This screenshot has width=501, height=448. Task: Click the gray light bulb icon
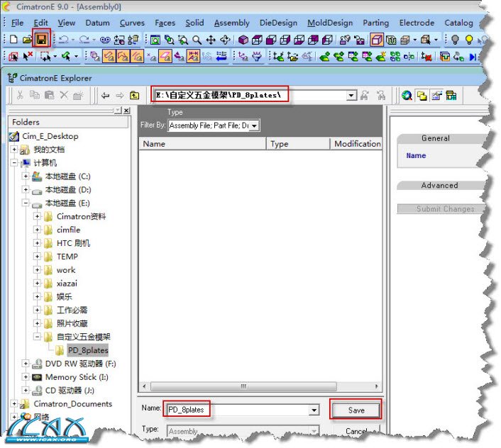[x=455, y=40]
